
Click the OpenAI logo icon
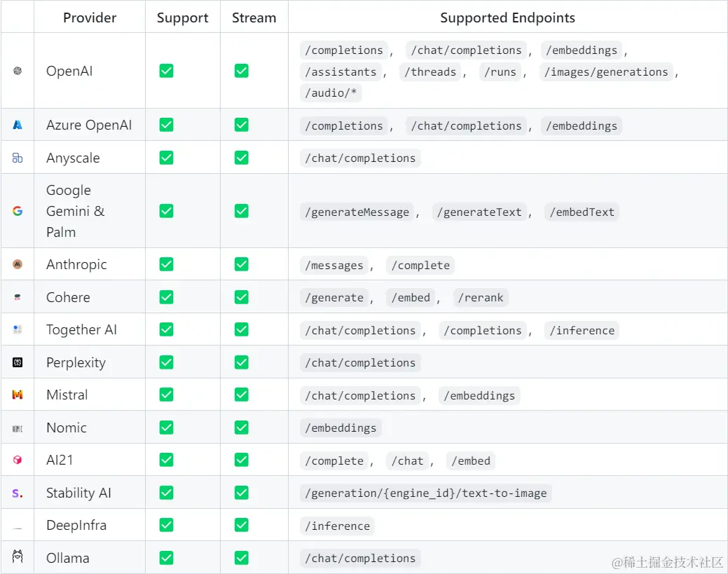[x=18, y=71]
